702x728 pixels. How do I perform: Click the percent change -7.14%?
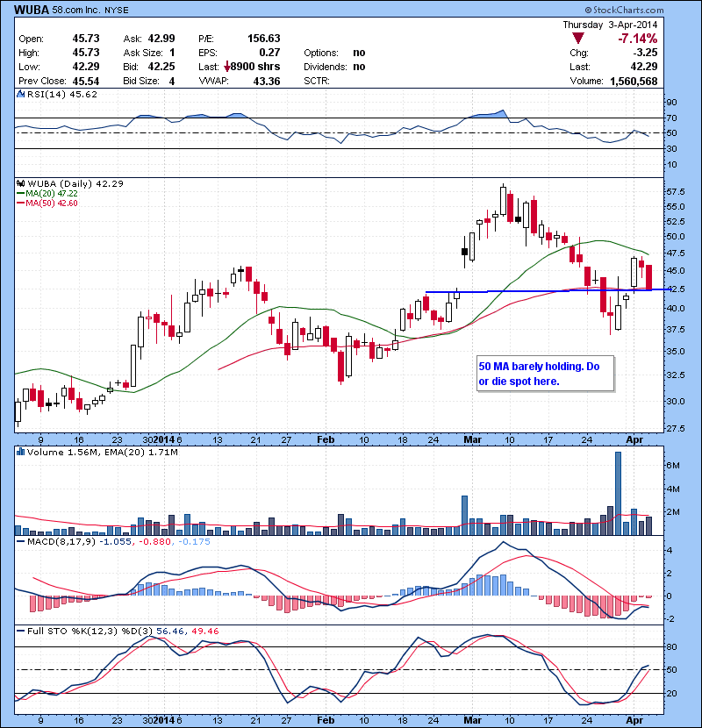(637, 39)
